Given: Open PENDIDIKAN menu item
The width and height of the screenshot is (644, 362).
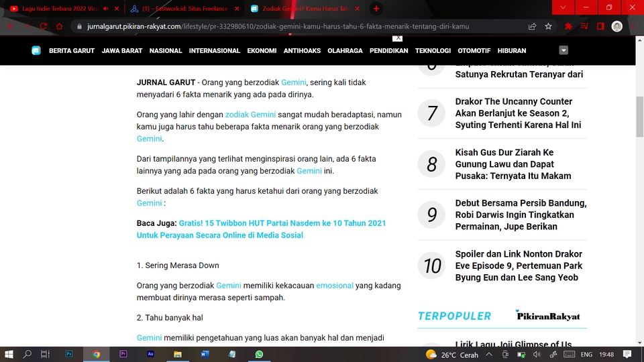Looking at the screenshot, I should pyautogui.click(x=388, y=50).
